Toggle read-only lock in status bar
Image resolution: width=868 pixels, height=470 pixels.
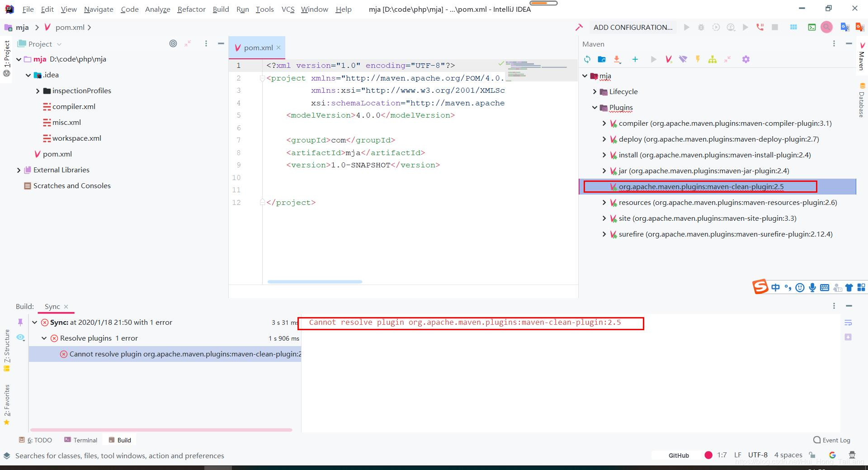(812, 455)
